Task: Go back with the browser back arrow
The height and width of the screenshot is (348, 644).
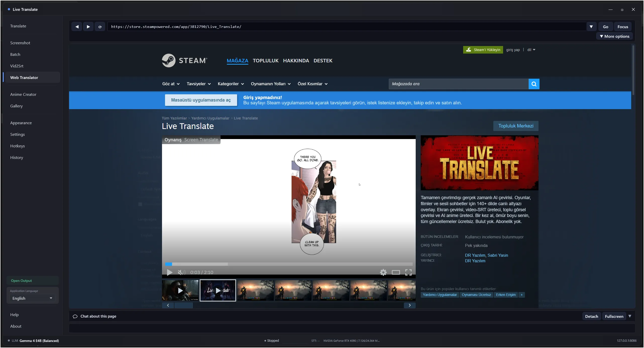Action: coord(77,27)
